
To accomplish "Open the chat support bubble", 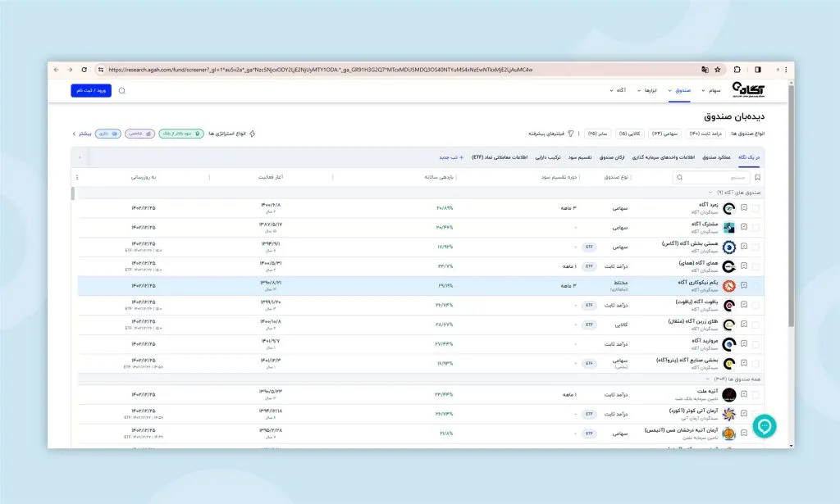I will click(x=764, y=425).
